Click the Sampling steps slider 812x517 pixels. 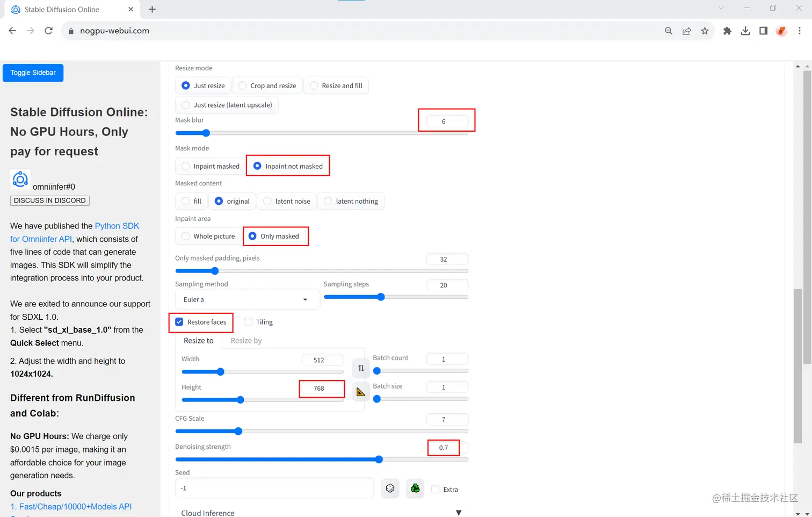(x=396, y=297)
